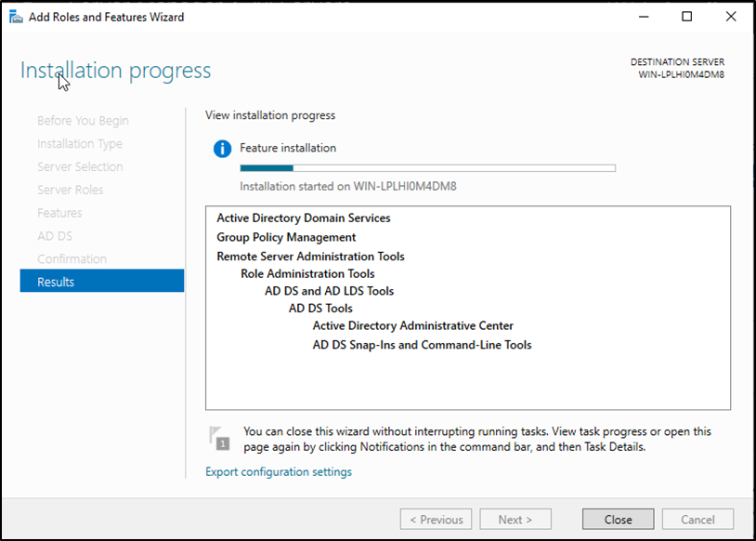Go to the Server Roles step
Image resolution: width=756 pixels, height=541 pixels.
click(x=71, y=190)
